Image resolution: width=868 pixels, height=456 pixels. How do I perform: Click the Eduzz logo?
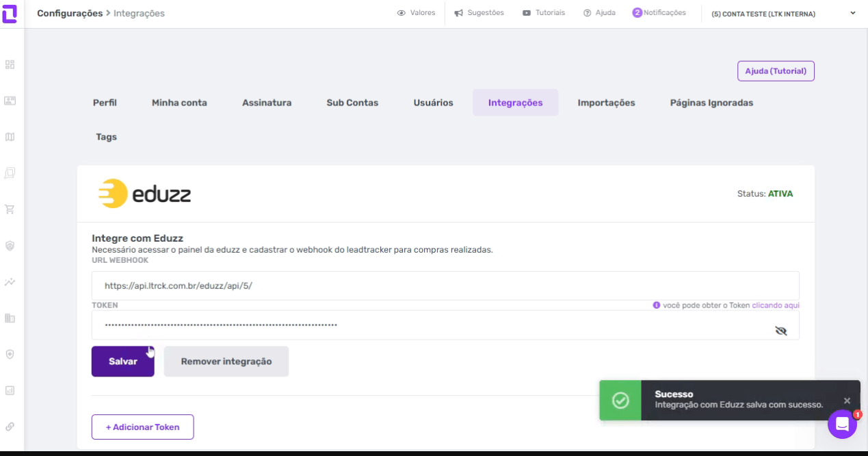coord(145,194)
